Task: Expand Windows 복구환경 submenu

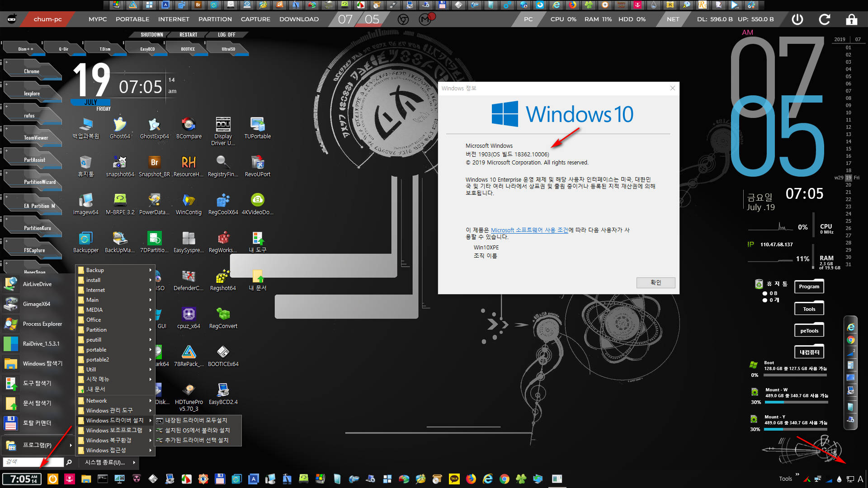Action: (115, 440)
